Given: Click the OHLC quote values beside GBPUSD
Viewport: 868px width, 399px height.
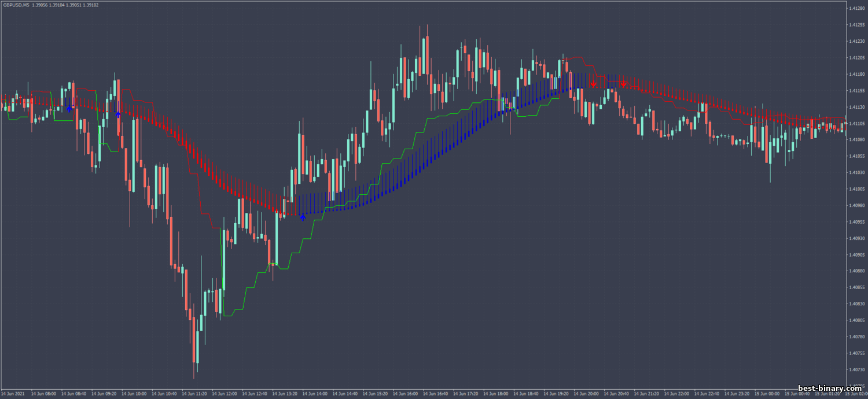Looking at the screenshot, I should [65, 5].
